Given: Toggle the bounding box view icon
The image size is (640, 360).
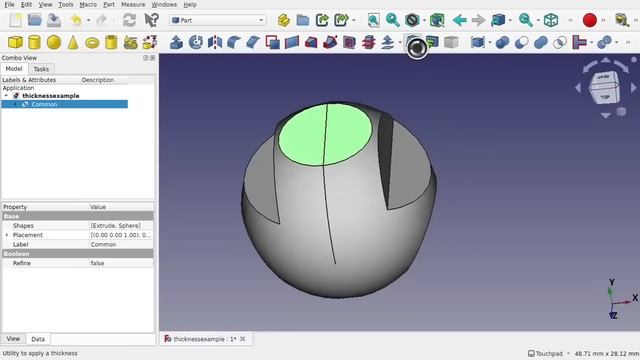Looking at the screenshot, I should pyautogui.click(x=437, y=20).
